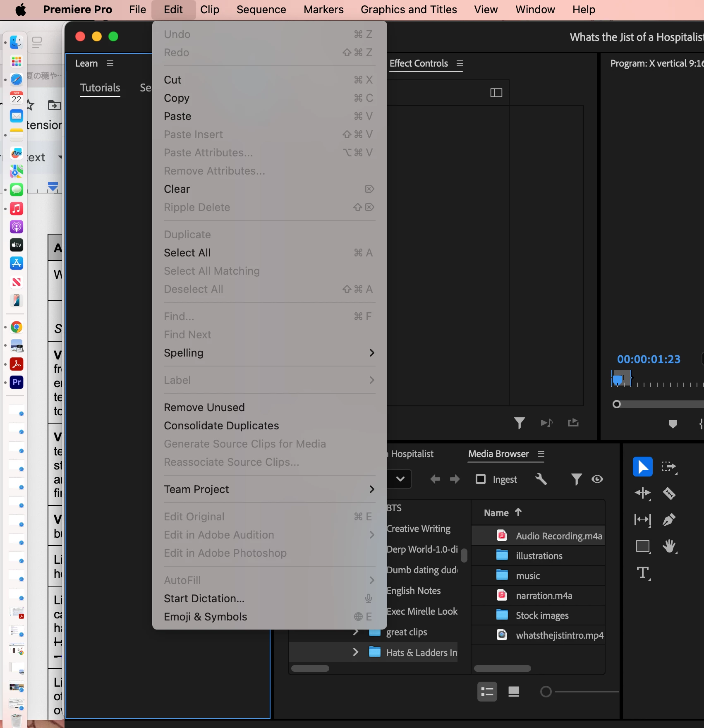Screen dimensions: 704x728
Task: Choose Clear from the Edit menu
Action: pyautogui.click(x=270, y=189)
